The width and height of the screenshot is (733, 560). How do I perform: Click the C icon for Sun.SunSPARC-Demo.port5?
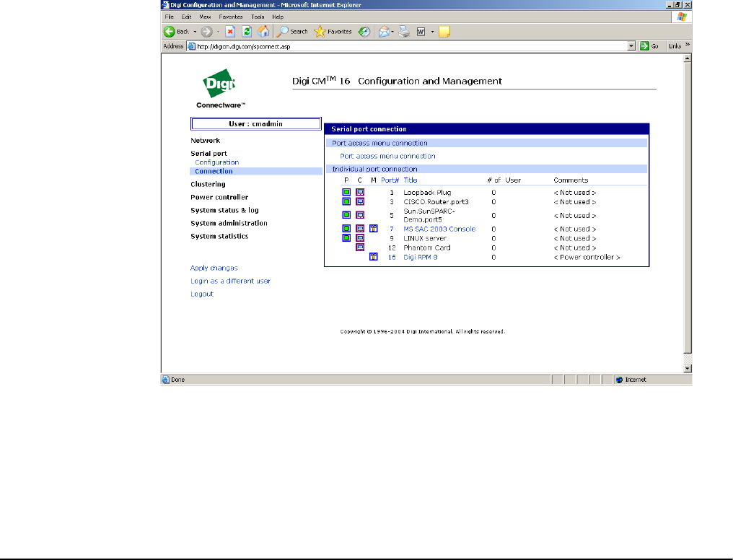click(360, 215)
